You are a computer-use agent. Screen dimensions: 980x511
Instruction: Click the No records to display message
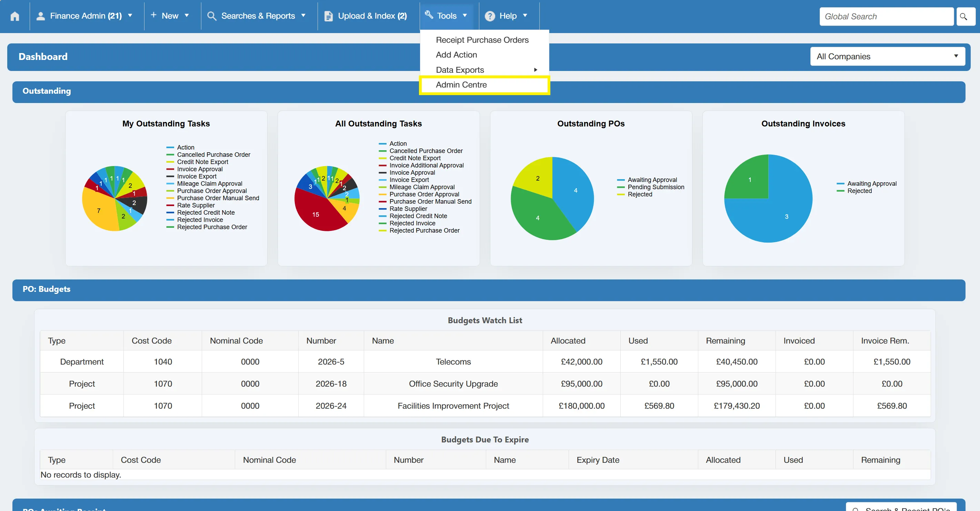pos(81,474)
